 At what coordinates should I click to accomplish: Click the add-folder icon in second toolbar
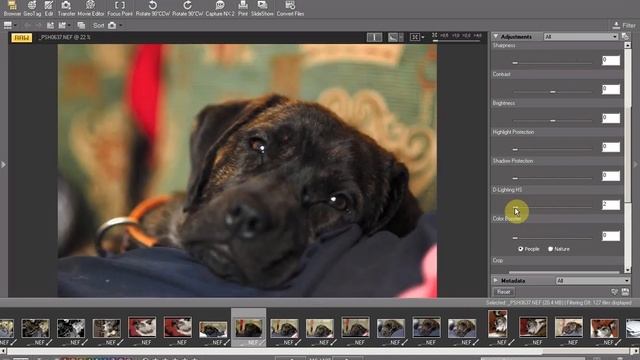tap(50, 25)
